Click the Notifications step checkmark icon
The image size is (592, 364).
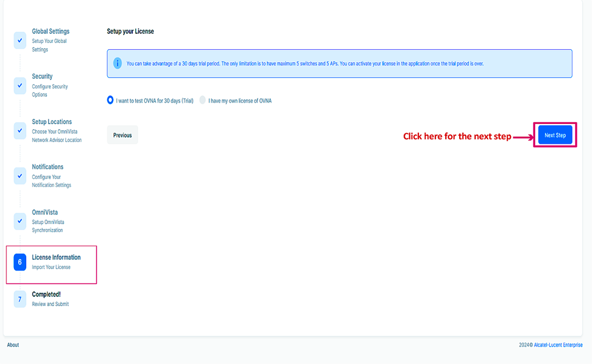(x=20, y=176)
